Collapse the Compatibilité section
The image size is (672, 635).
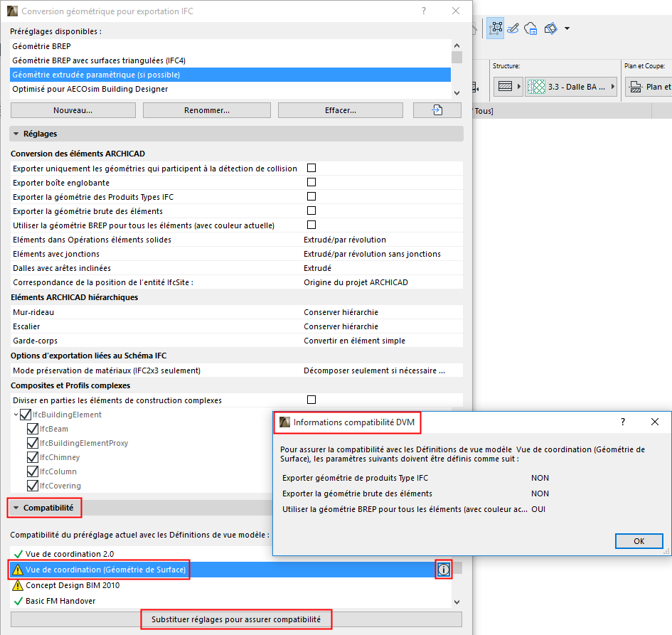[x=16, y=508]
